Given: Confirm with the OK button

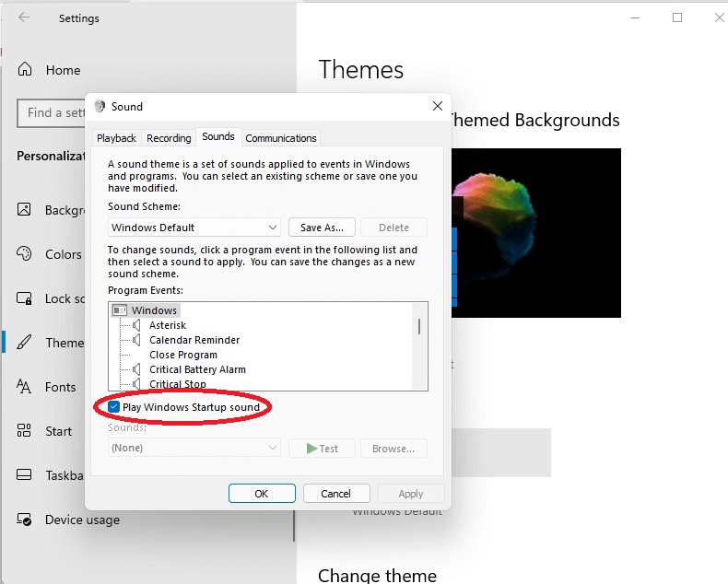Looking at the screenshot, I should pyautogui.click(x=262, y=494).
